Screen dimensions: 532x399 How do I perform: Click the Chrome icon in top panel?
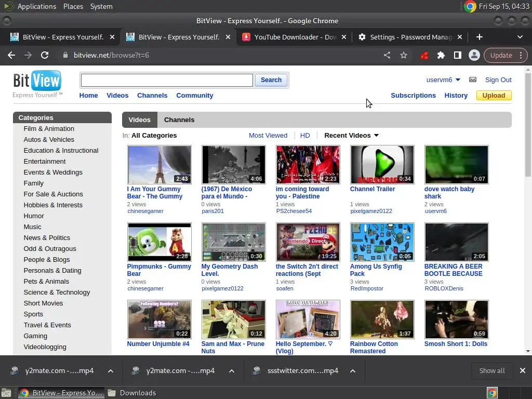(470, 6)
